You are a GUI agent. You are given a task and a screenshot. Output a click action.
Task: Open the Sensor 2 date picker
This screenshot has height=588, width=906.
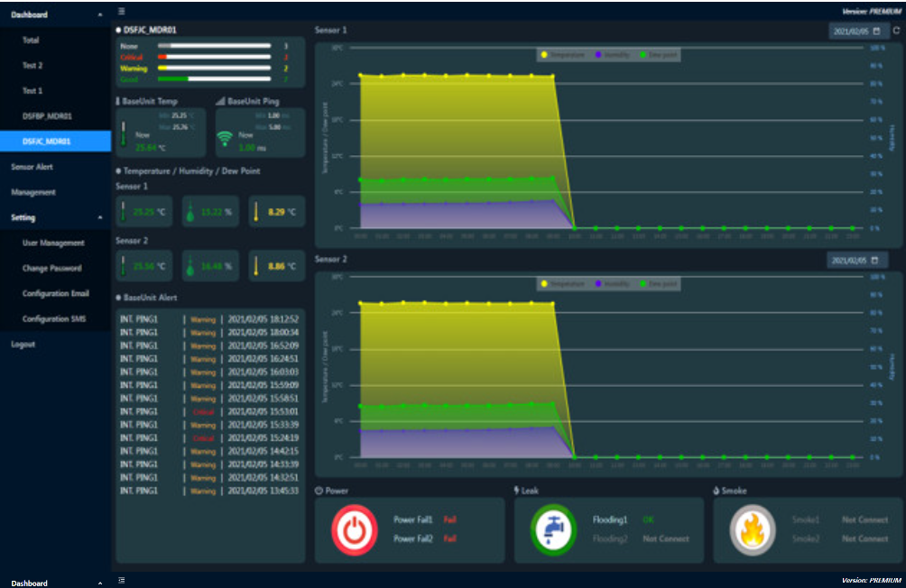pos(856,261)
